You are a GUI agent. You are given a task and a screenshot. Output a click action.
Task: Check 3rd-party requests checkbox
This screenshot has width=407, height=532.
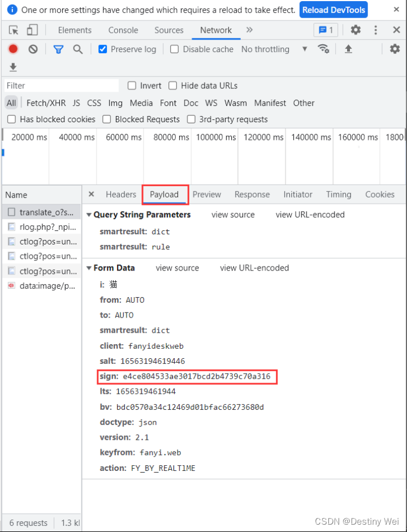tap(191, 119)
